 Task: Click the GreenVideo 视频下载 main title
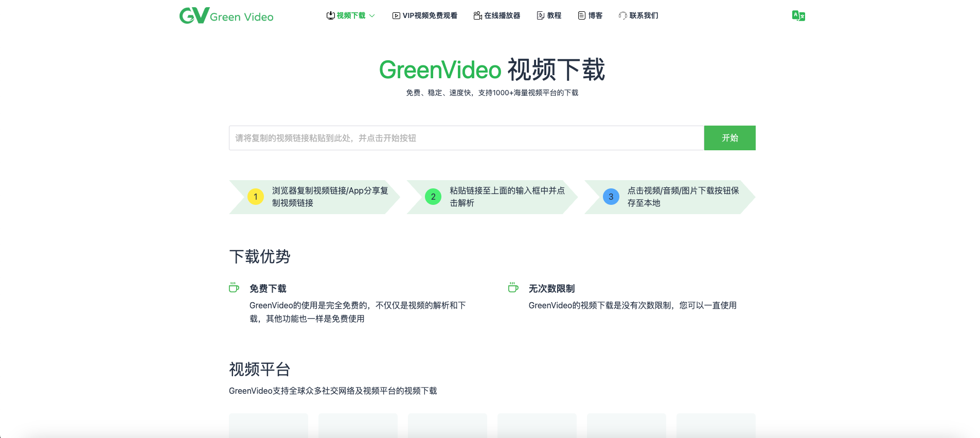coord(492,70)
